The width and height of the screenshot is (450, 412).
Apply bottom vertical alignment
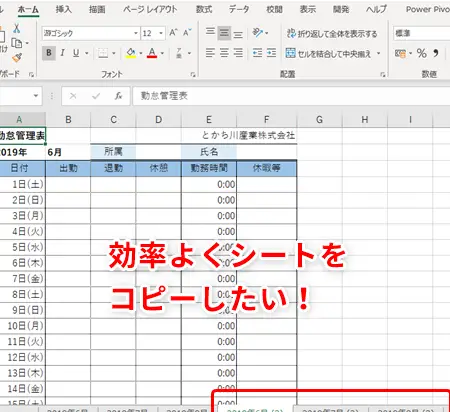tap(238, 34)
